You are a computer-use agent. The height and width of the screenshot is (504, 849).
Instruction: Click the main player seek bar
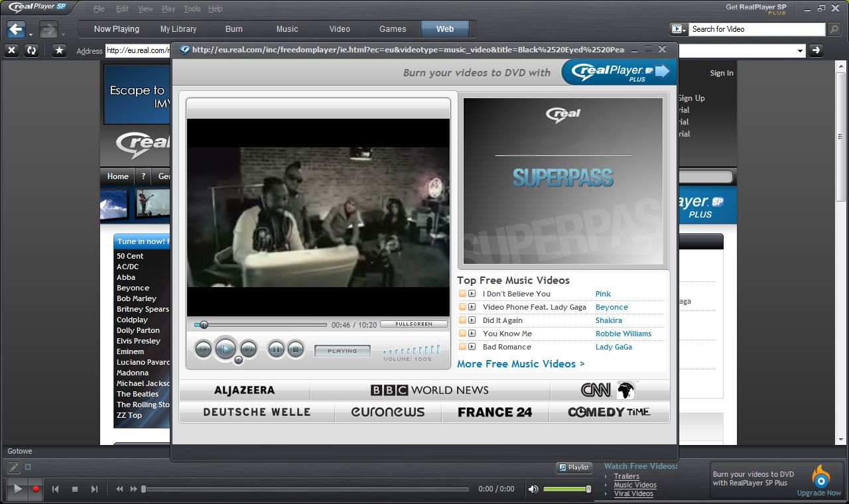point(305,489)
